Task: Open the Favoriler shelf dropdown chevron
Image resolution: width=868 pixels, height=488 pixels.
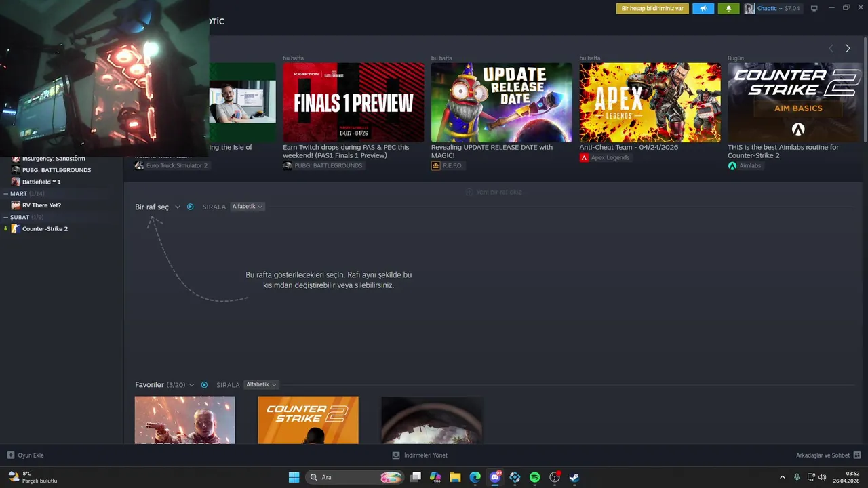Action: click(x=192, y=385)
